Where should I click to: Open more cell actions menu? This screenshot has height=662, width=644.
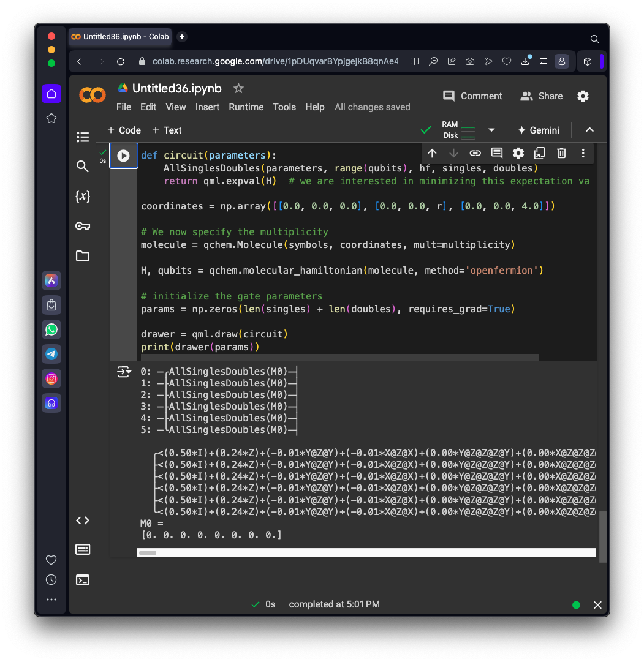point(583,153)
